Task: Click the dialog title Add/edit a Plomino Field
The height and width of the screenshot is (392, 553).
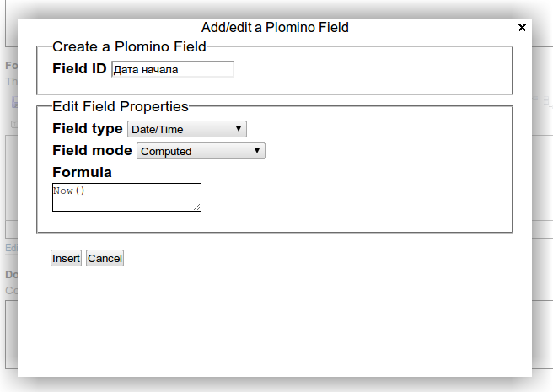Action: pyautogui.click(x=275, y=28)
